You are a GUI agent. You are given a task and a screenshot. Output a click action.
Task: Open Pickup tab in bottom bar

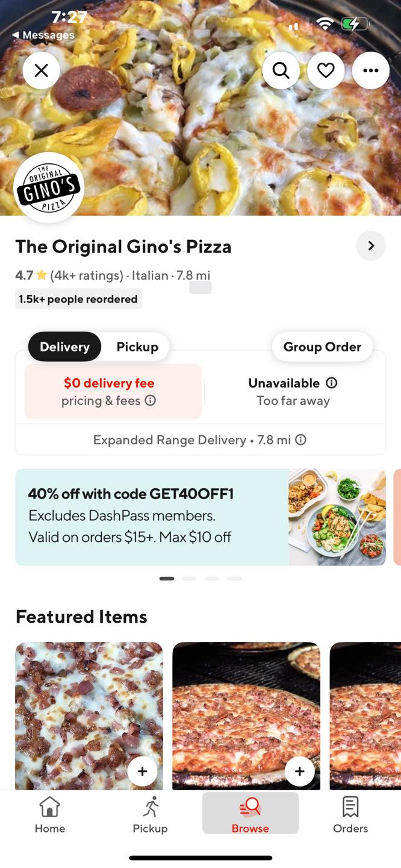150,814
